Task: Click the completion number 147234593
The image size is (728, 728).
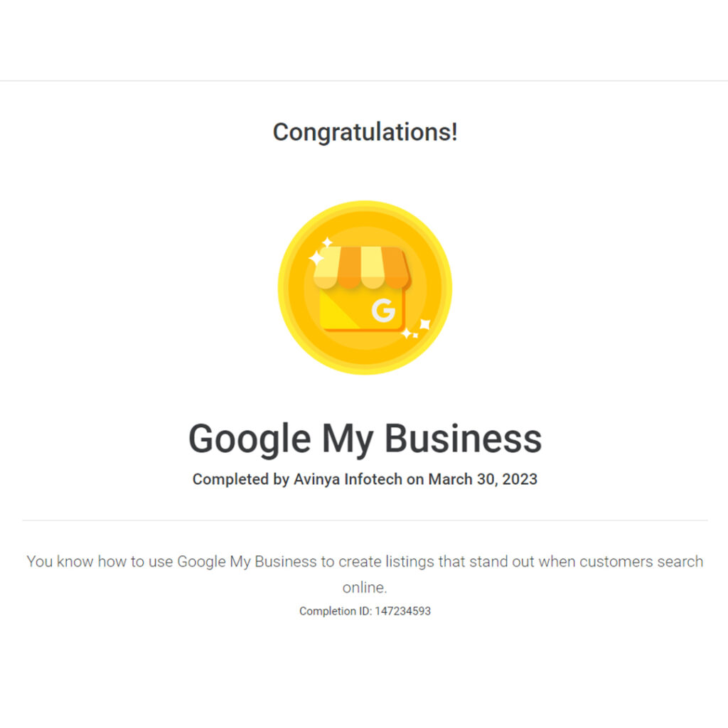Action: pyautogui.click(x=402, y=611)
